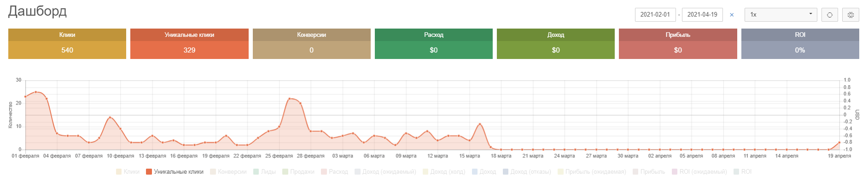Show the Расход series in the legend
Viewport: 868px width, 182px height.
pos(334,172)
